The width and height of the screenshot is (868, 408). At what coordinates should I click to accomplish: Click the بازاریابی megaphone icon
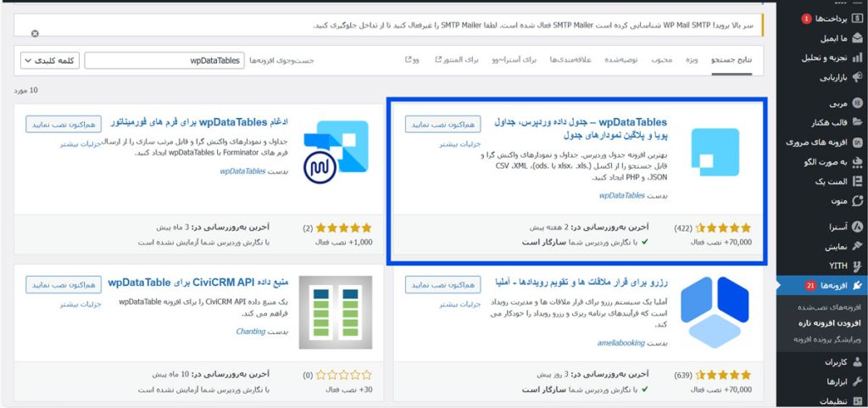857,77
